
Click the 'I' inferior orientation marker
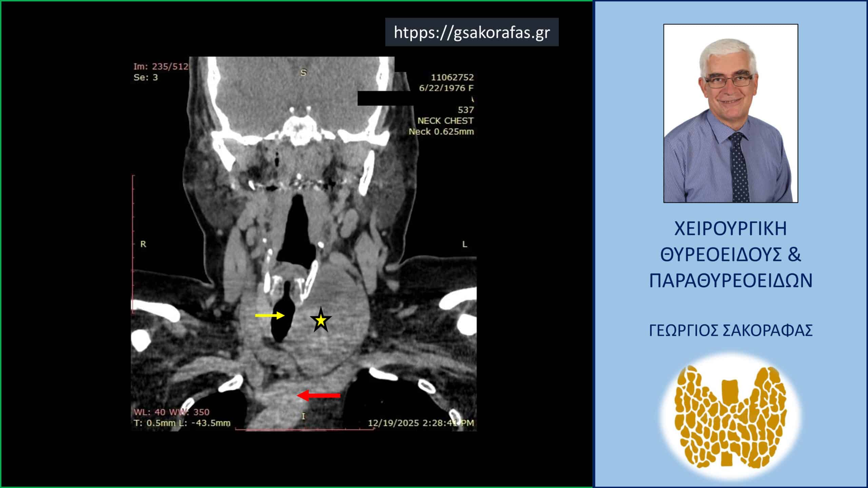click(x=303, y=416)
